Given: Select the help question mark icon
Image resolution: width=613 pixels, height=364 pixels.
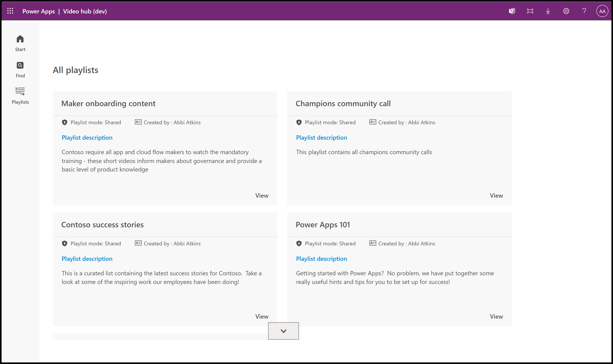Looking at the screenshot, I should tap(584, 11).
